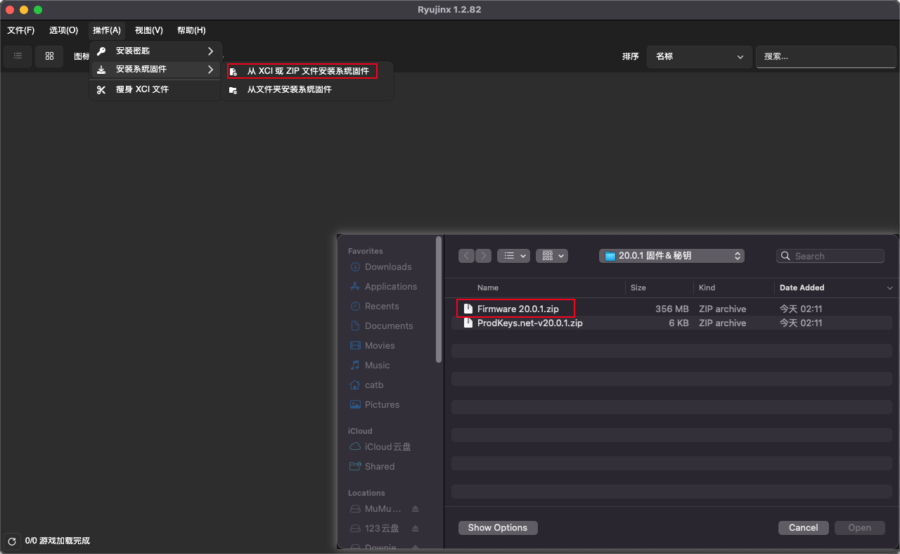The width and height of the screenshot is (900, 554).
Task: Open the 选项(O) menu
Action: click(x=63, y=30)
